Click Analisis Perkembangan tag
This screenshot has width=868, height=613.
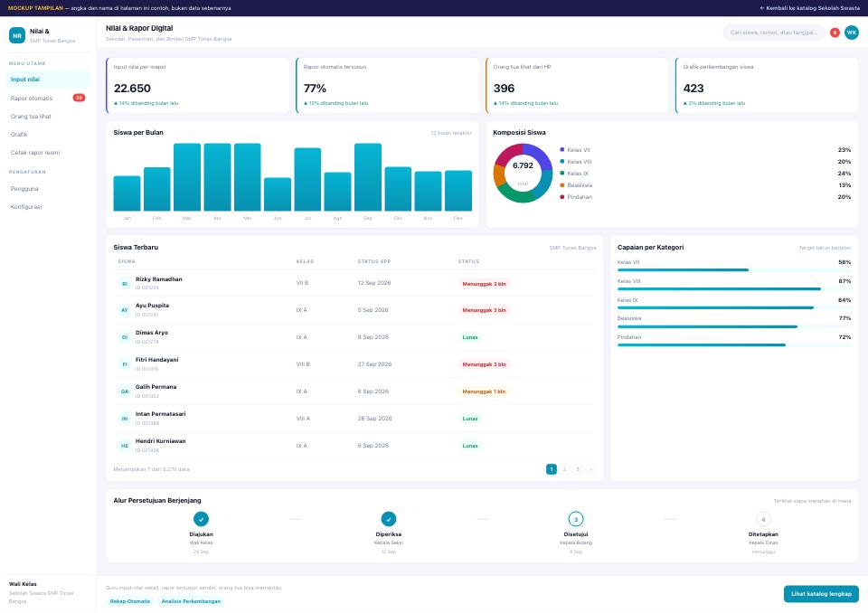pos(191,601)
